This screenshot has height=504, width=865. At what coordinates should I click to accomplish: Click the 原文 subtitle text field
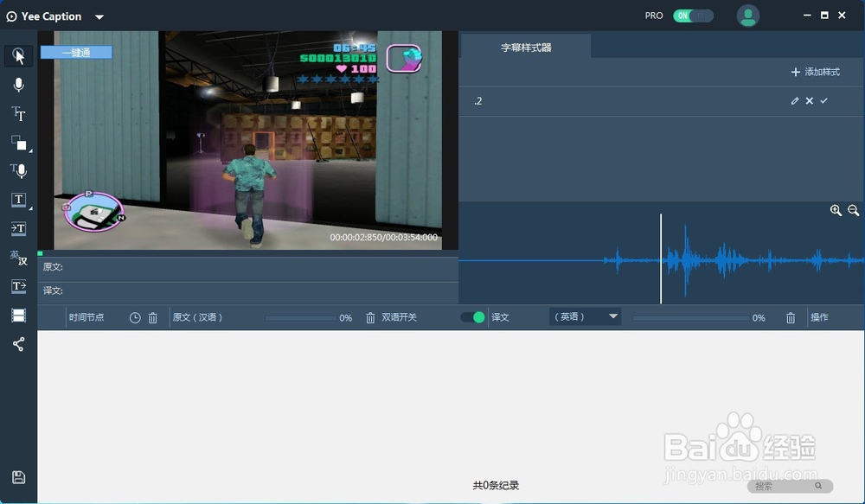pos(247,267)
